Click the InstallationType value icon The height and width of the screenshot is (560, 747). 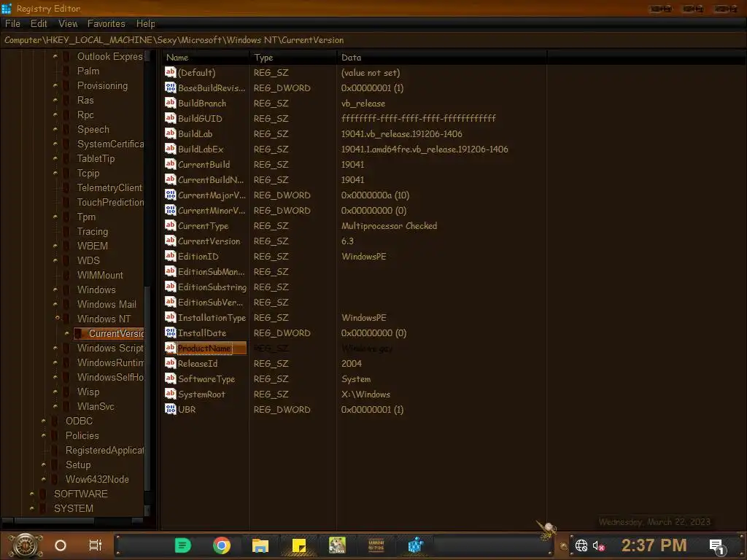point(170,317)
